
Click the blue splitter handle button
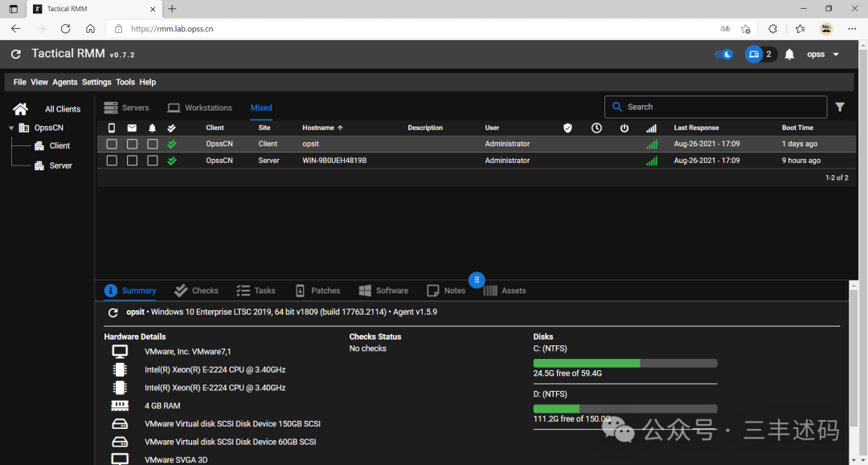point(477,279)
